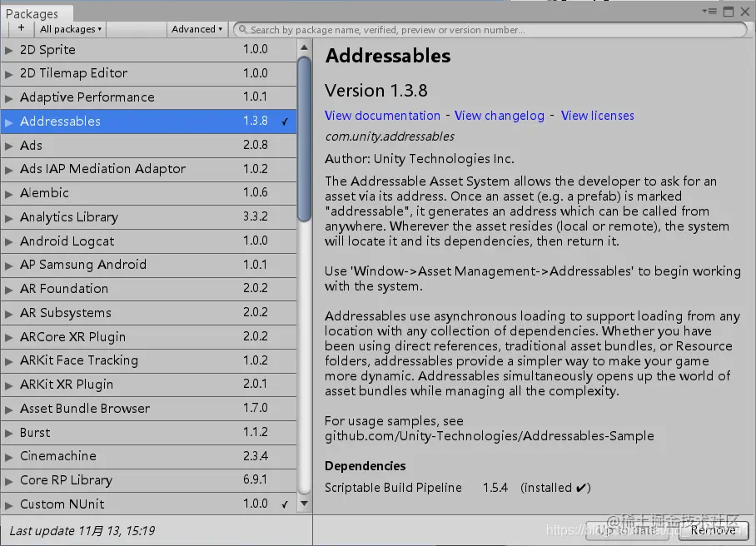Select the Cinemachine package

click(x=148, y=456)
